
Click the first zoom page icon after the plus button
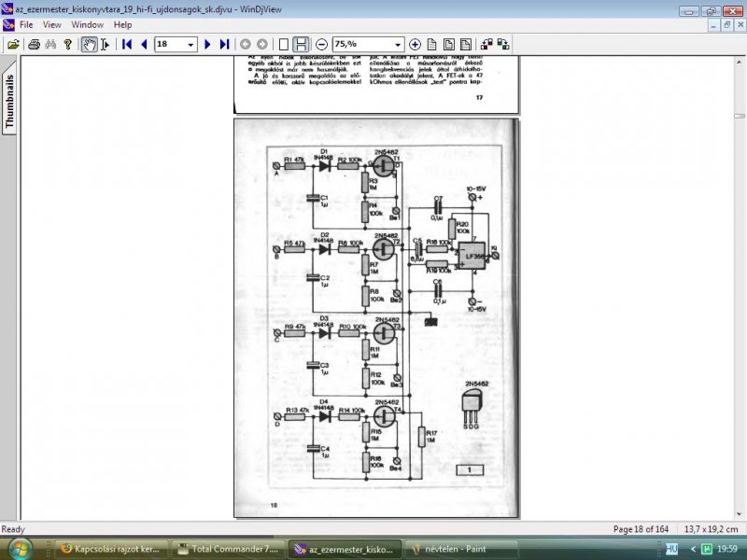tap(431, 44)
